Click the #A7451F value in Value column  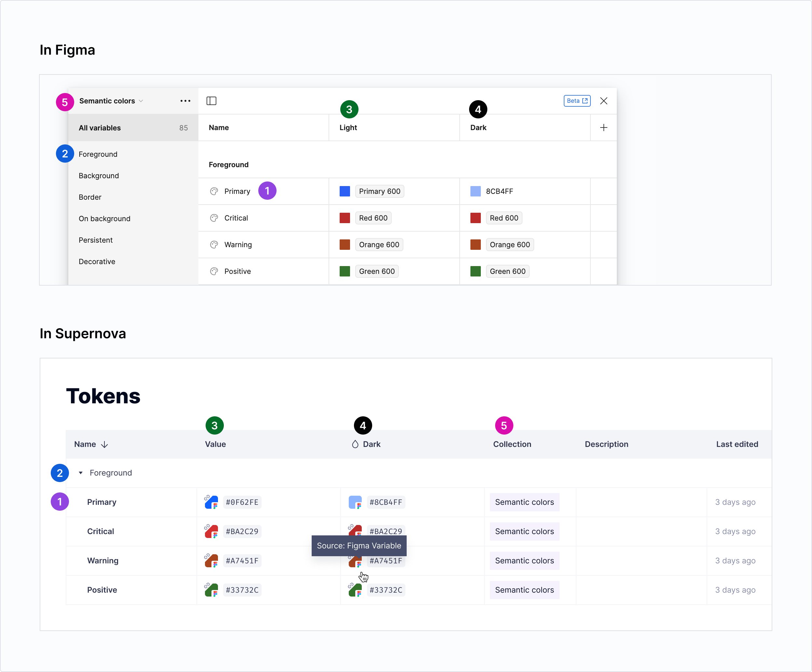click(x=242, y=561)
